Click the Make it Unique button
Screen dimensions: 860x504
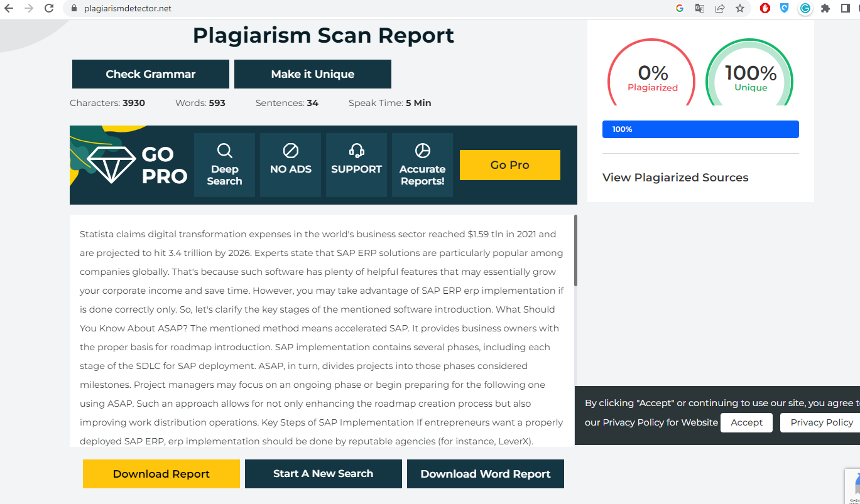pyautogui.click(x=313, y=74)
